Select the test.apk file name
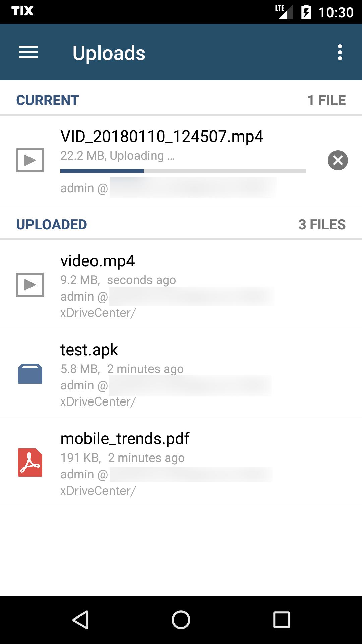Screen dimensions: 362x644 (89, 350)
